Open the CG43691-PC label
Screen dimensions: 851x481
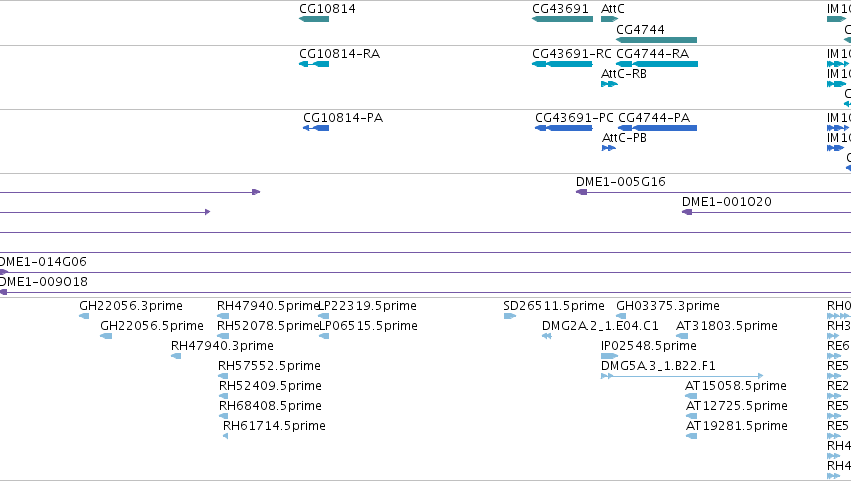[574, 118]
